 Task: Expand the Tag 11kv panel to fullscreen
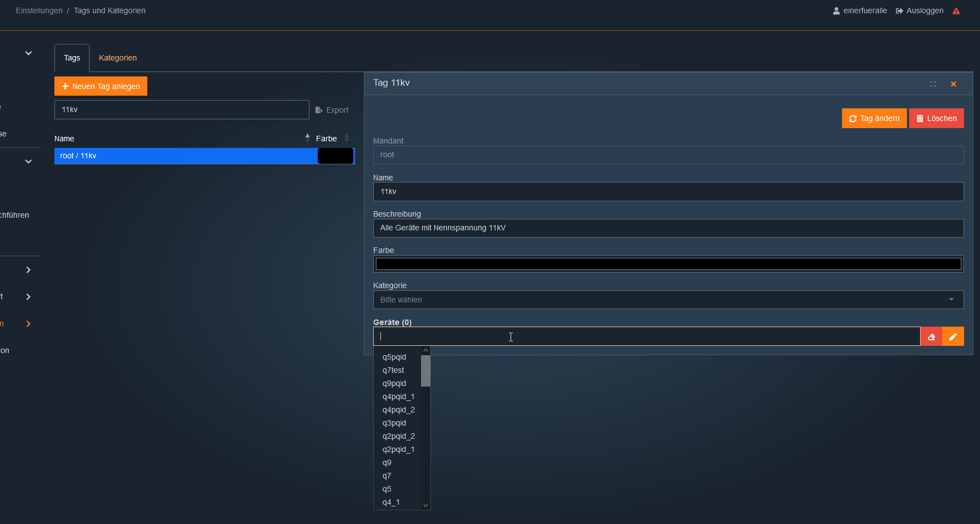[x=933, y=84]
